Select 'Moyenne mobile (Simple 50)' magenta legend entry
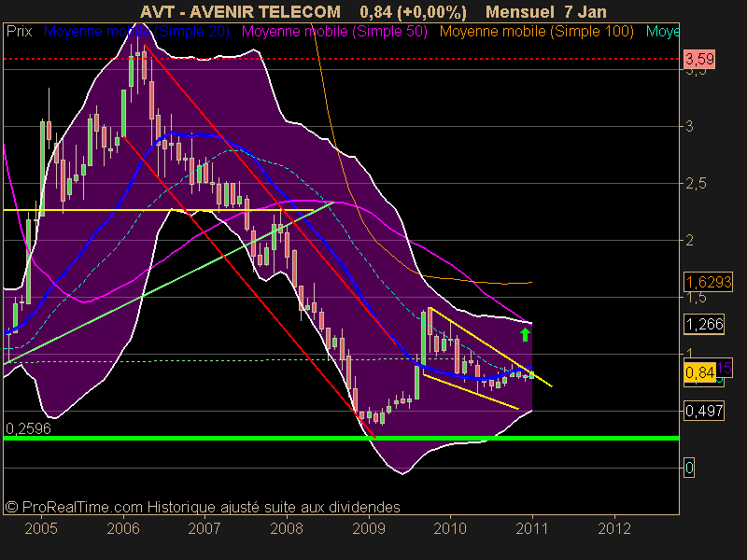Viewport: 747px width, 560px height. pos(334,32)
